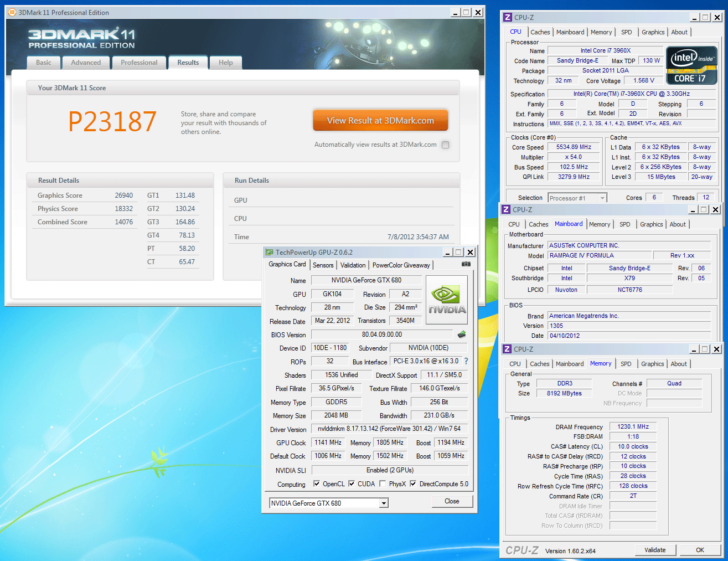
Task: Open the Processor #1 selection dropdown
Action: point(577,198)
